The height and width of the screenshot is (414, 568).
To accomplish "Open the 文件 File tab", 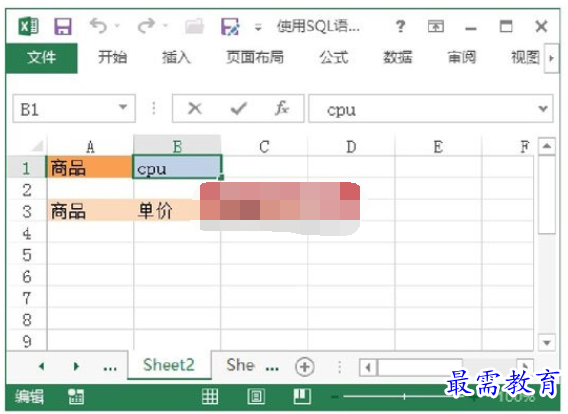I will click(x=41, y=58).
